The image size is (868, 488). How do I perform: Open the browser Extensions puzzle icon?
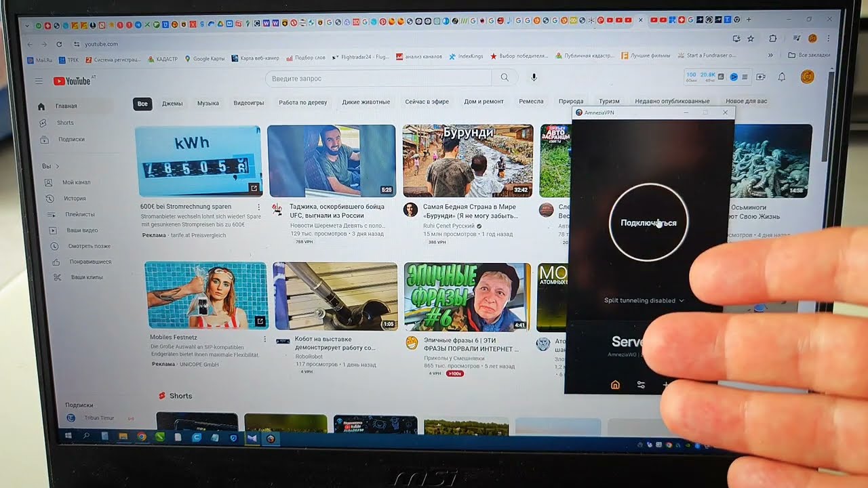pos(774,39)
